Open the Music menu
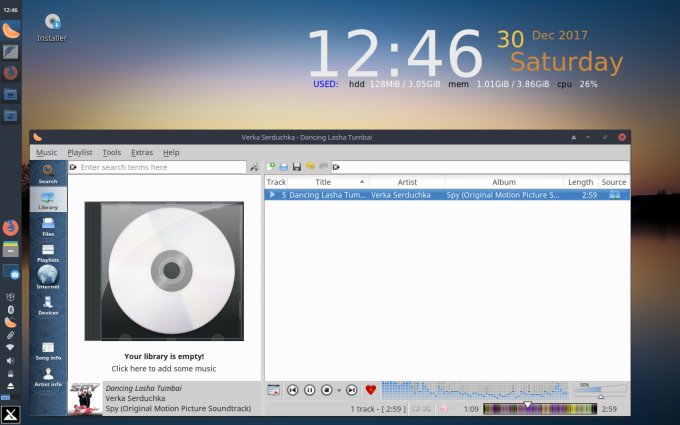Screen dimensions: 680x425 [x=46, y=153]
